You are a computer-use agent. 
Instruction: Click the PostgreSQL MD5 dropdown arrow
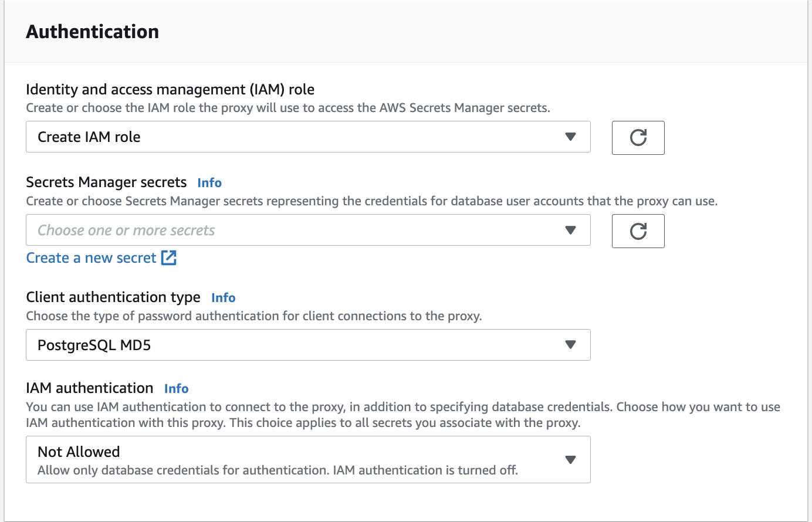570,345
